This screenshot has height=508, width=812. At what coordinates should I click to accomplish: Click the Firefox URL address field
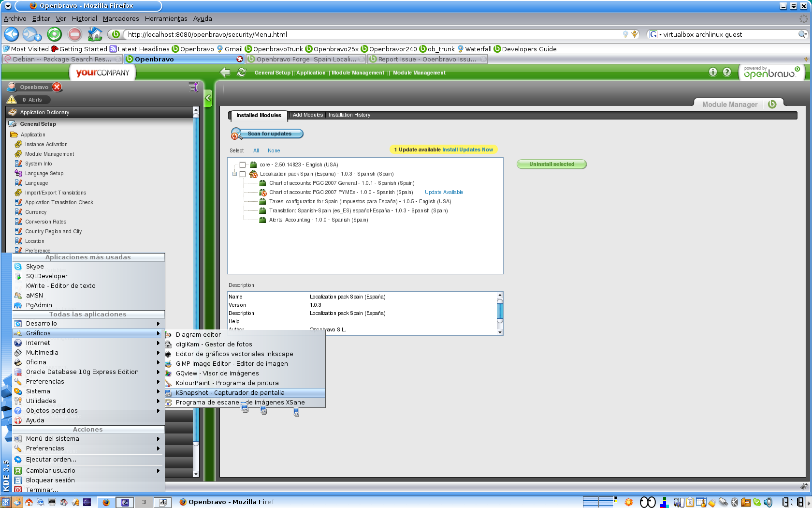[372, 34]
